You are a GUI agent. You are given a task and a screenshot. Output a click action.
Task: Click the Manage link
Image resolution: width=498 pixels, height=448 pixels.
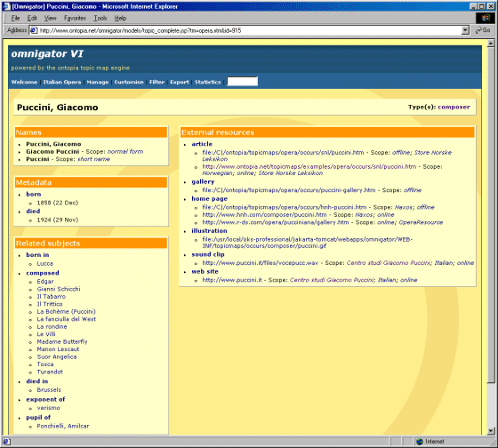[98, 82]
